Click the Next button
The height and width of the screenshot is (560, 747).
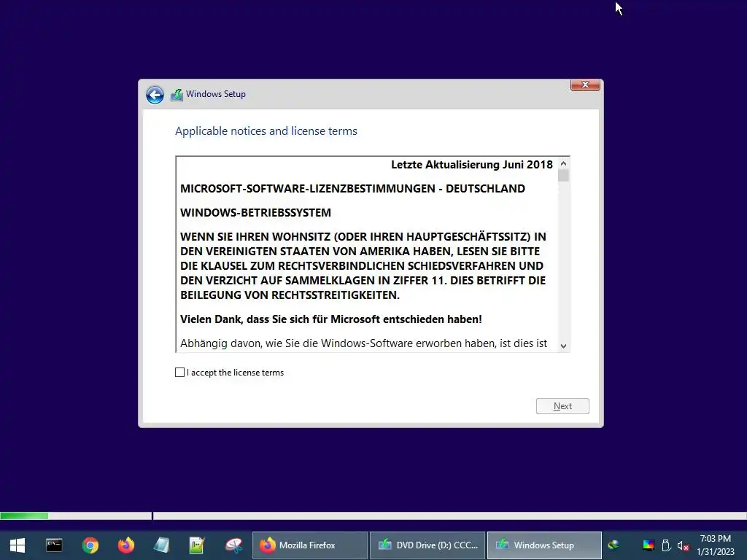pyautogui.click(x=562, y=406)
